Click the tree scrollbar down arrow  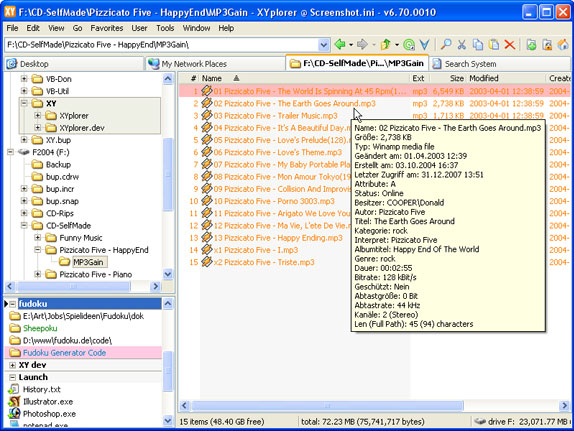pos(168,274)
